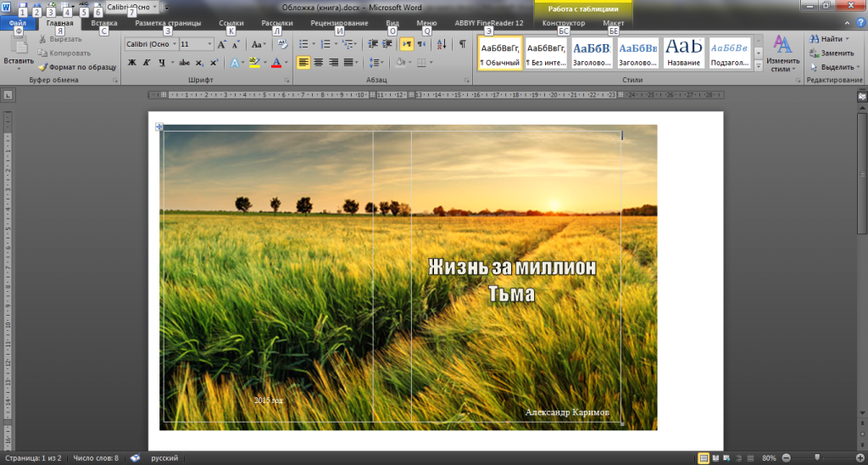The height and width of the screenshot is (465, 868).
Task: Click the subscript (x₂) icon
Action: point(199,63)
